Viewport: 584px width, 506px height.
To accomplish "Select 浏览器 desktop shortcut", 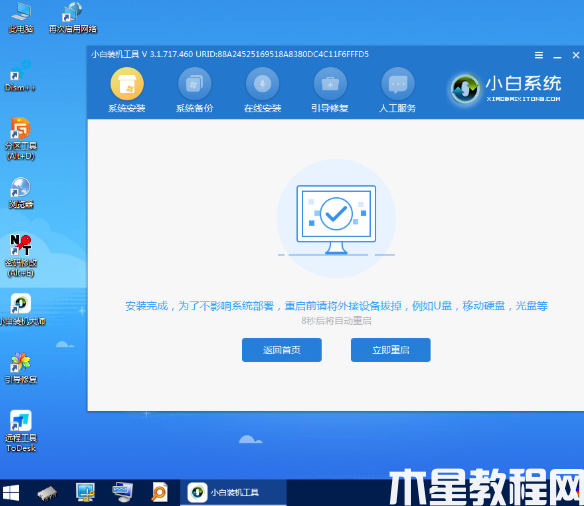I will tap(21, 193).
